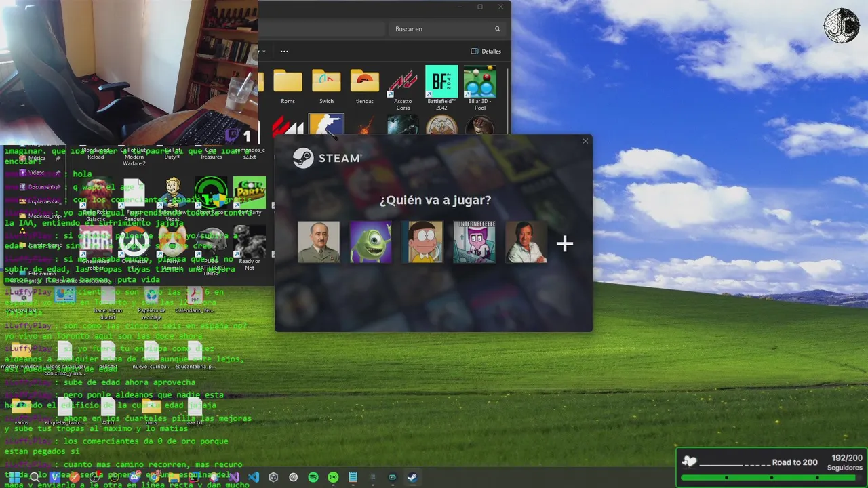The image size is (868, 488).
Task: Choose Steam profile of man in white shirt
Action: coord(526,242)
